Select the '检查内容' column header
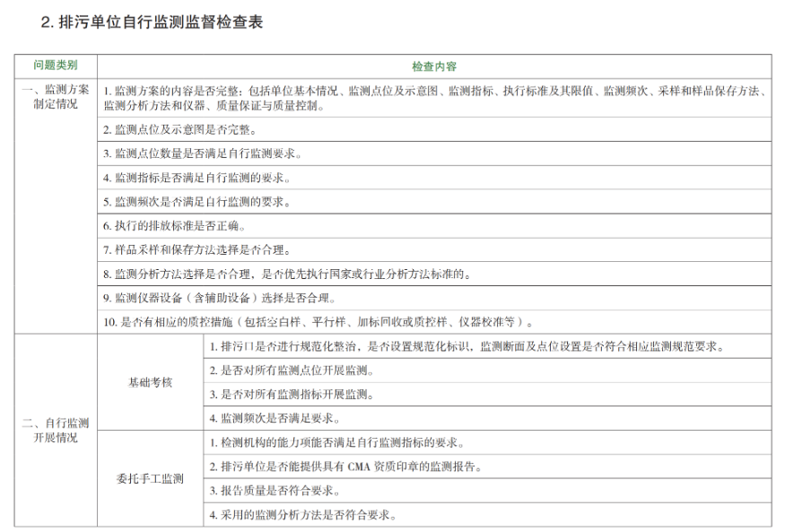The width and height of the screenshot is (785, 532). pyautogui.click(x=434, y=66)
